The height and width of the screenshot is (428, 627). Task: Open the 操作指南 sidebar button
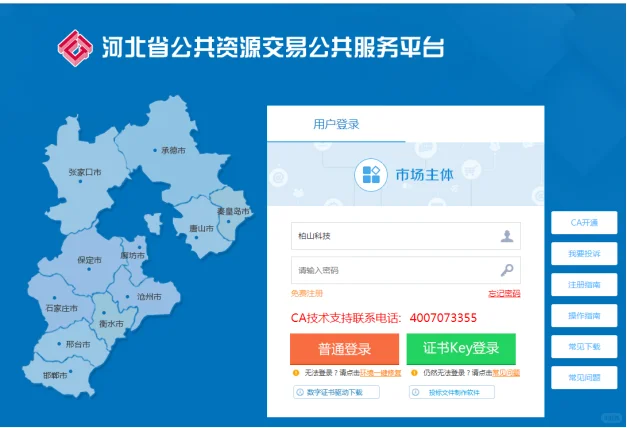[x=584, y=316]
